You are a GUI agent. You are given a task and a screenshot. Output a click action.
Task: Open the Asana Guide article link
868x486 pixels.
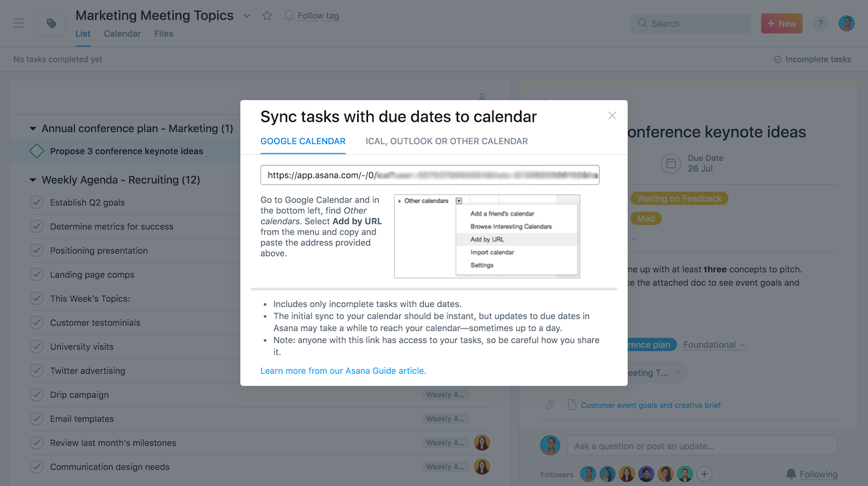pyautogui.click(x=343, y=371)
